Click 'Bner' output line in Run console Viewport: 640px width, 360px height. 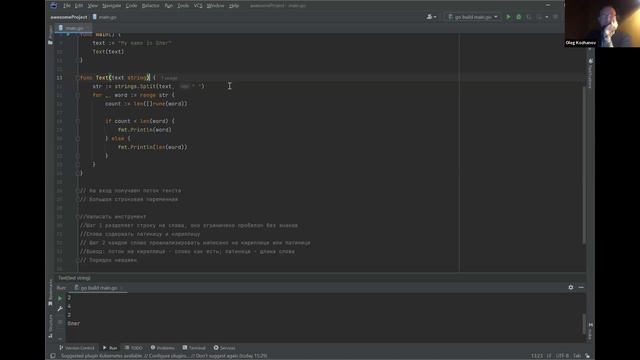point(74,324)
